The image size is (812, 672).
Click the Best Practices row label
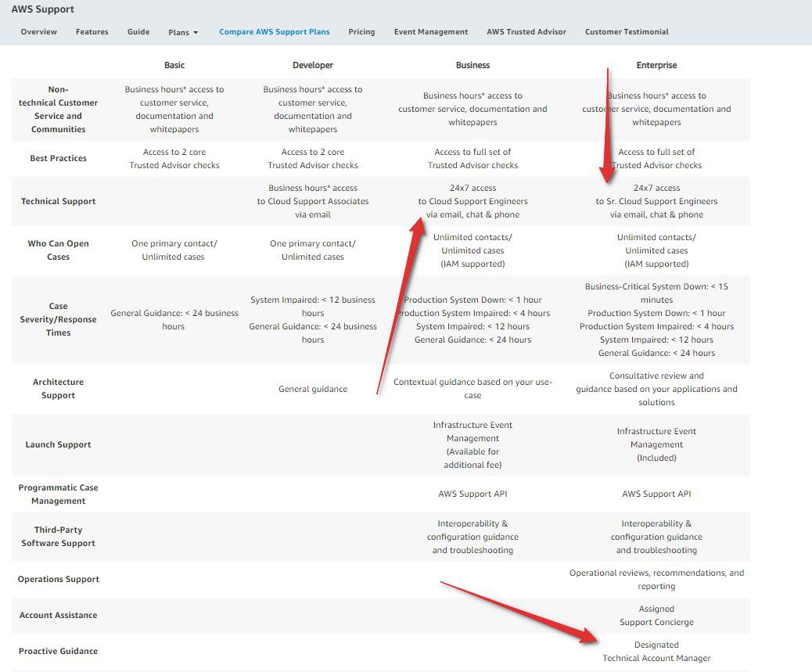(x=58, y=159)
